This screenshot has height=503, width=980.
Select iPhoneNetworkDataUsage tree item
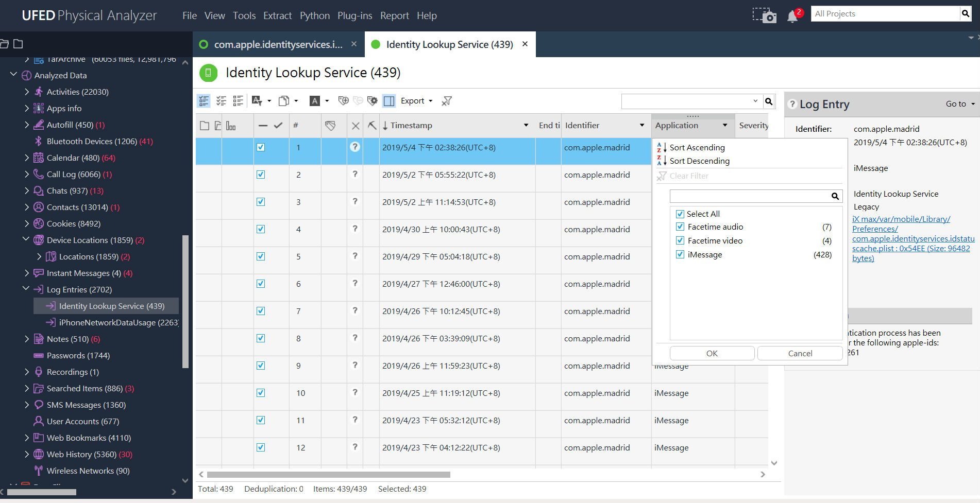pyautogui.click(x=119, y=322)
